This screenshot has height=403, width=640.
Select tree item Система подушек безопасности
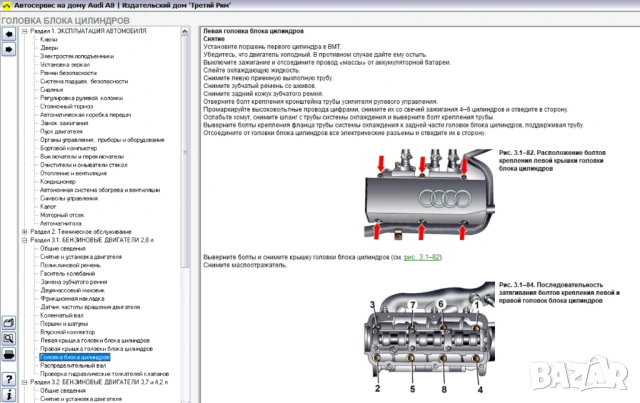pyautogui.click(x=84, y=81)
